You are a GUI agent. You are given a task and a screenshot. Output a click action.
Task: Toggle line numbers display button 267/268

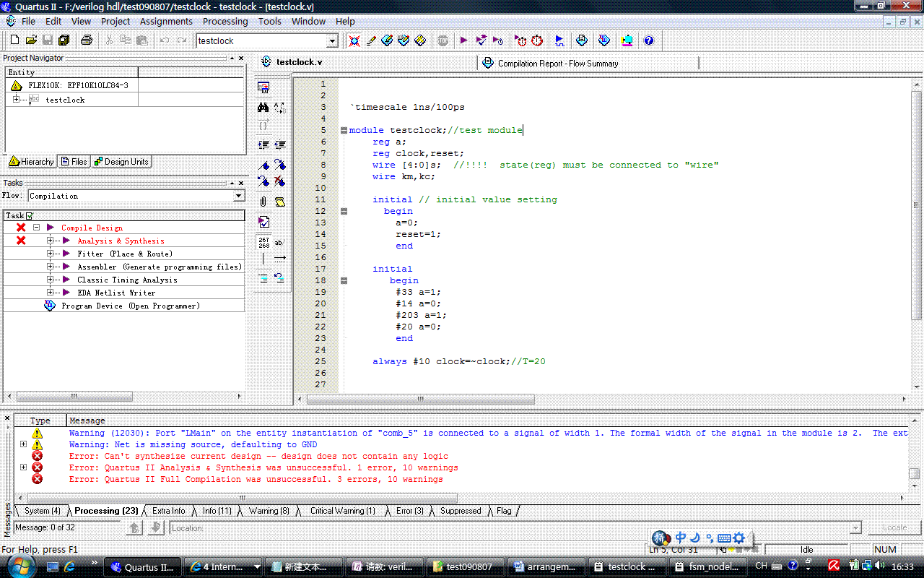click(263, 242)
